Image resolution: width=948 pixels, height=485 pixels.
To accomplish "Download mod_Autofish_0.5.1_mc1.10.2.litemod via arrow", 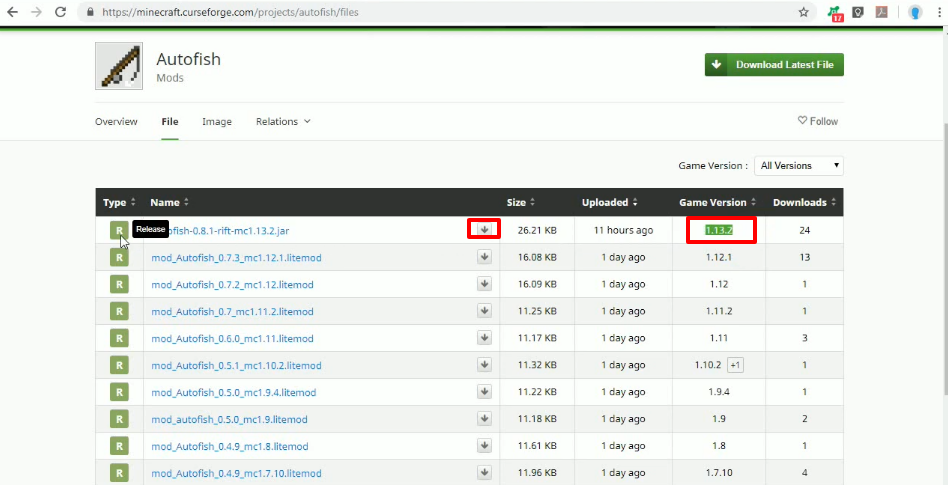I will click(484, 365).
